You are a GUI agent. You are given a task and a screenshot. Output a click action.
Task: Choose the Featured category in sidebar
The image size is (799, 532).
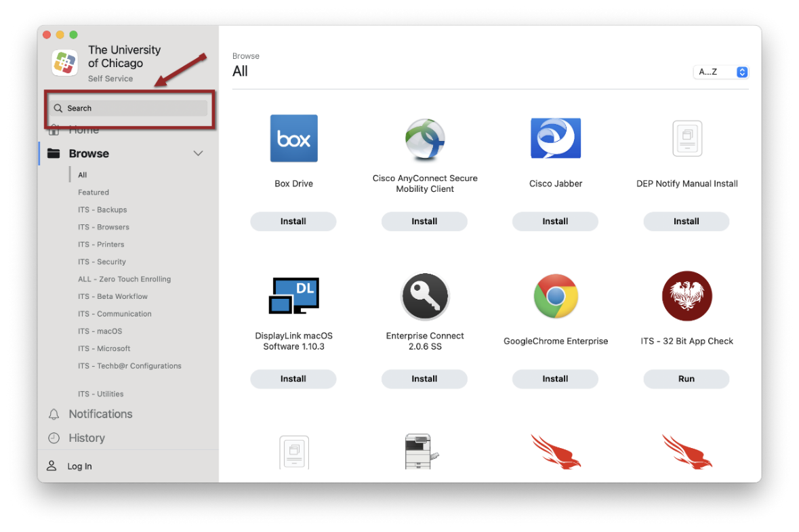(x=94, y=192)
